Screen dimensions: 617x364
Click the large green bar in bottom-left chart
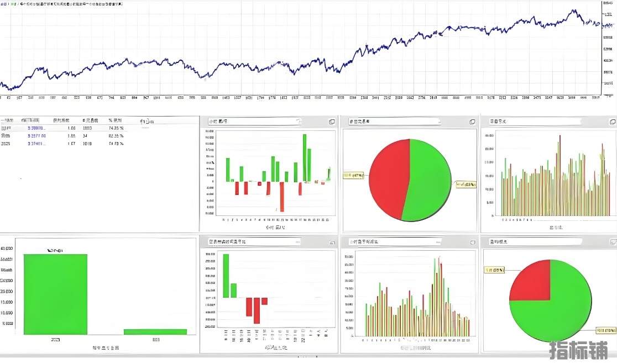pyautogui.click(x=55, y=294)
